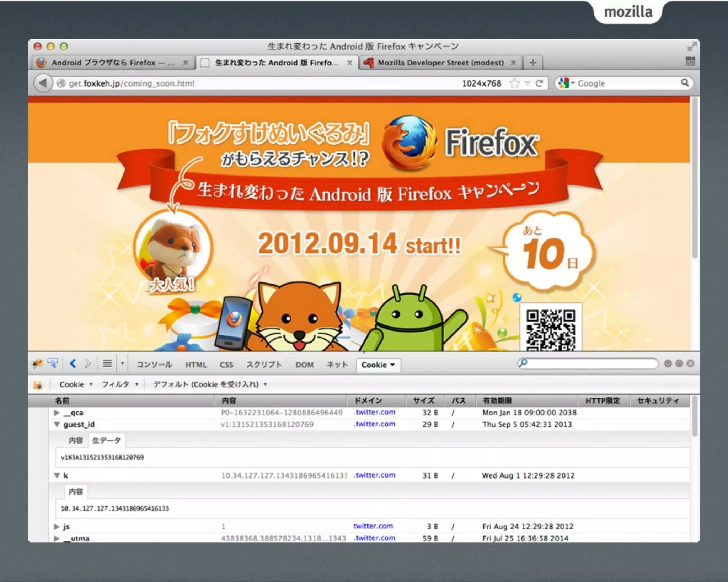Click the Firebug command line list icon
The image size is (728, 582).
(107, 363)
